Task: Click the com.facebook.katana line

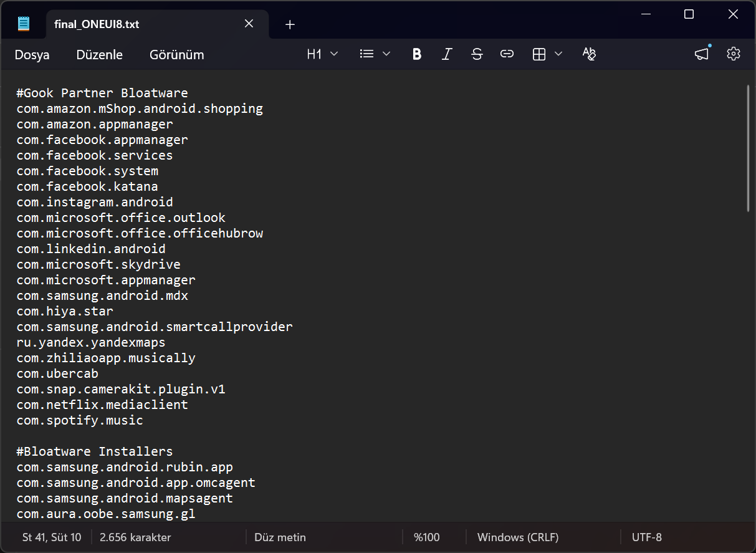Action: click(x=87, y=186)
